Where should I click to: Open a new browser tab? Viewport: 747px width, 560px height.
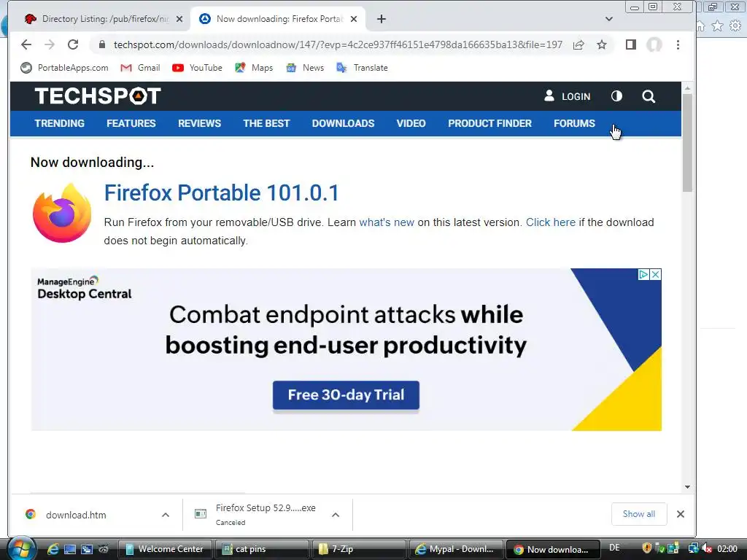click(381, 19)
